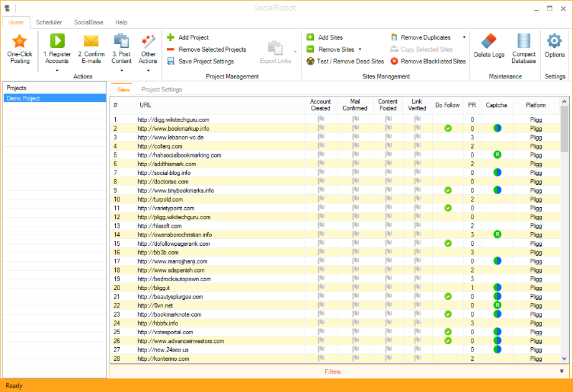Click the Export Links icon
This screenshot has height=392, width=573.
click(275, 48)
